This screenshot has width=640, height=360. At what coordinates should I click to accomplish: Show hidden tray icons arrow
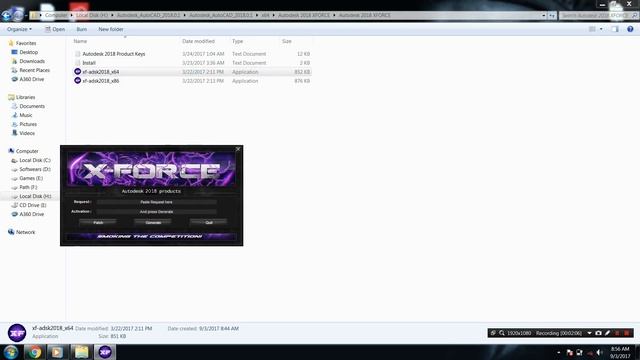point(558,352)
